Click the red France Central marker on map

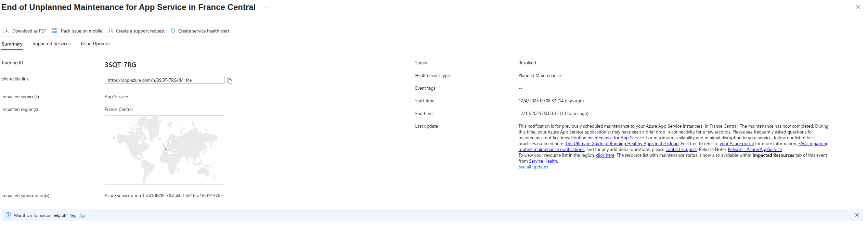click(x=166, y=149)
